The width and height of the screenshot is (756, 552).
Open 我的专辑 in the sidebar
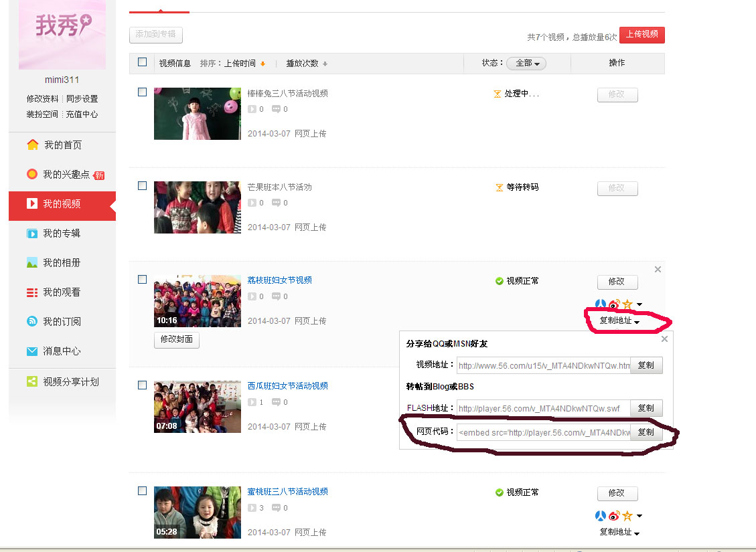click(x=62, y=234)
